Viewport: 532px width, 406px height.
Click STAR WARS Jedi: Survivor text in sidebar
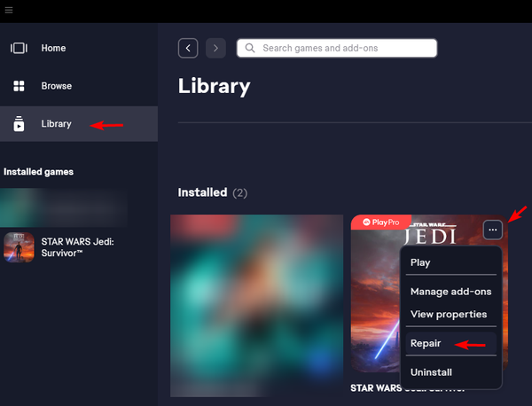(x=80, y=247)
